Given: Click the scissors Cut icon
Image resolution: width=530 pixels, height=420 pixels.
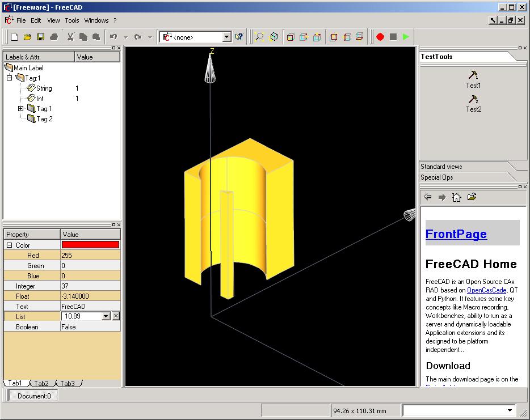Looking at the screenshot, I should 70,37.
